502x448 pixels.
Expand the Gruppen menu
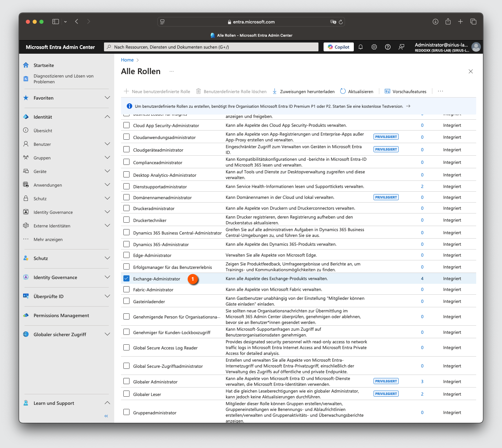click(107, 158)
